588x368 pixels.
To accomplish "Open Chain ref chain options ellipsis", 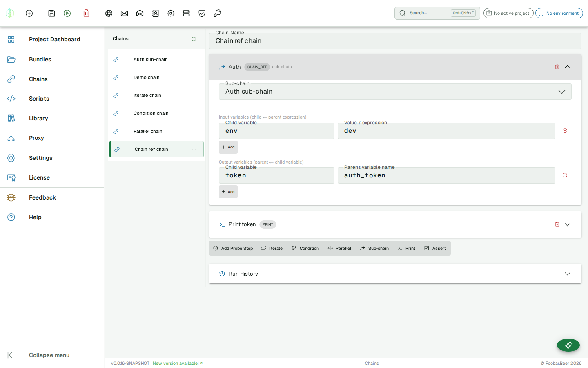I will (194, 149).
